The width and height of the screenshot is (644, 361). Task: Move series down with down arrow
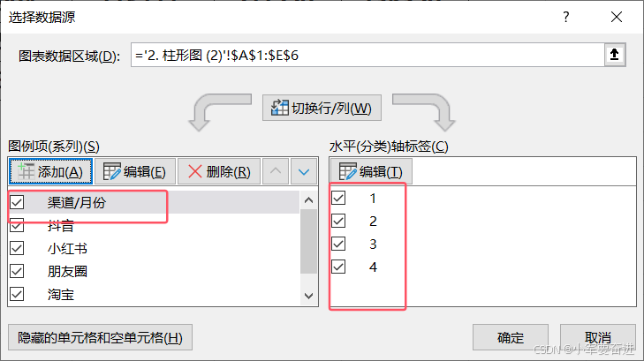pyautogui.click(x=304, y=171)
